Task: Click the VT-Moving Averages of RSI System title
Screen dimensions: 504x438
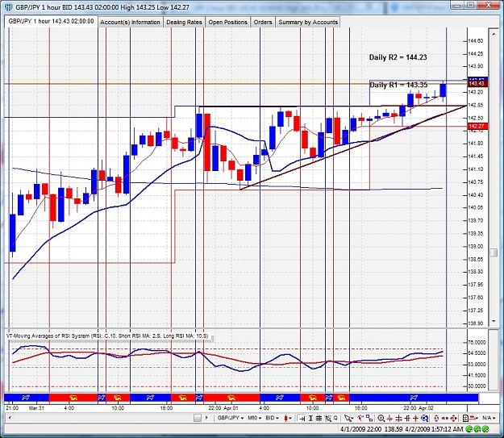Action: click(108, 336)
